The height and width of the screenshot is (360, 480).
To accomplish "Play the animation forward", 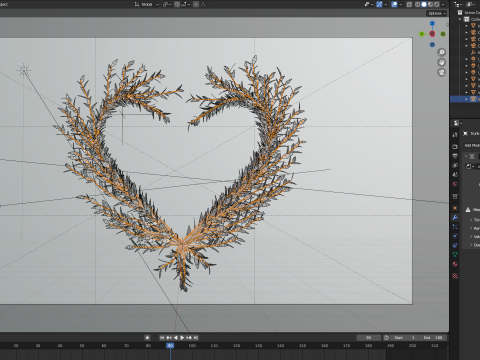I will (182, 338).
